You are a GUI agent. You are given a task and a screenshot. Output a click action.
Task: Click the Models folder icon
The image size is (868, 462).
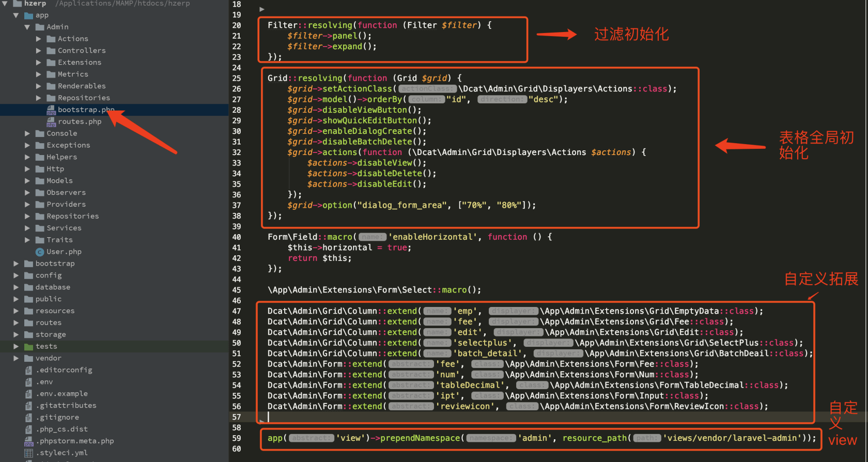click(40, 181)
